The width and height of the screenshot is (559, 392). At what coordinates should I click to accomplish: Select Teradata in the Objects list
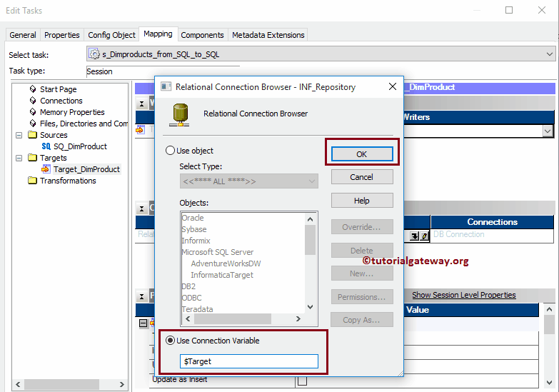point(198,309)
